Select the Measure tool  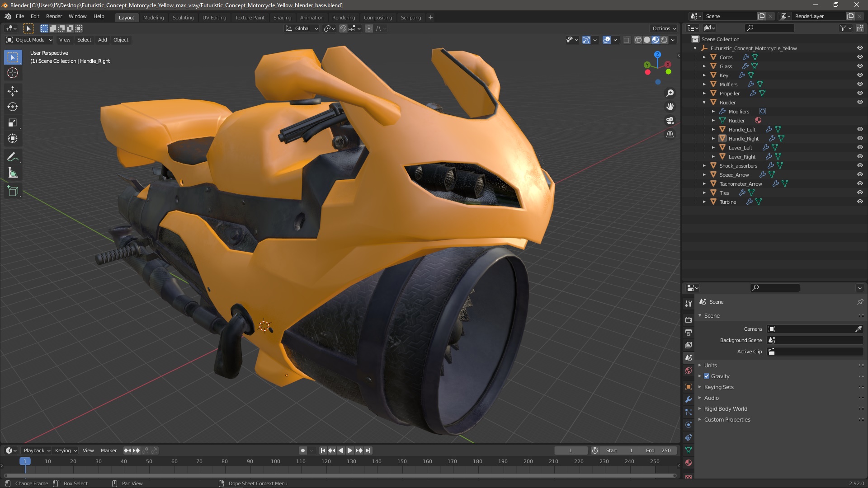[x=13, y=173]
